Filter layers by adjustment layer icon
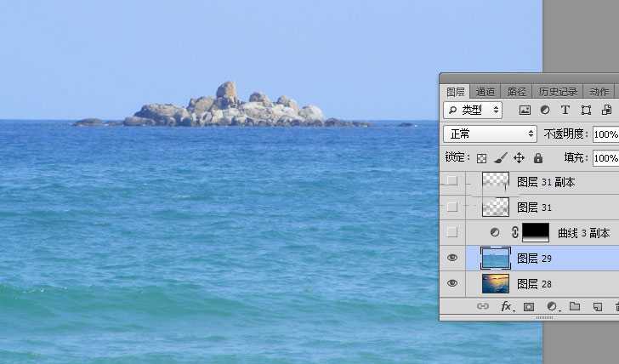The width and height of the screenshot is (619, 364). point(545,110)
